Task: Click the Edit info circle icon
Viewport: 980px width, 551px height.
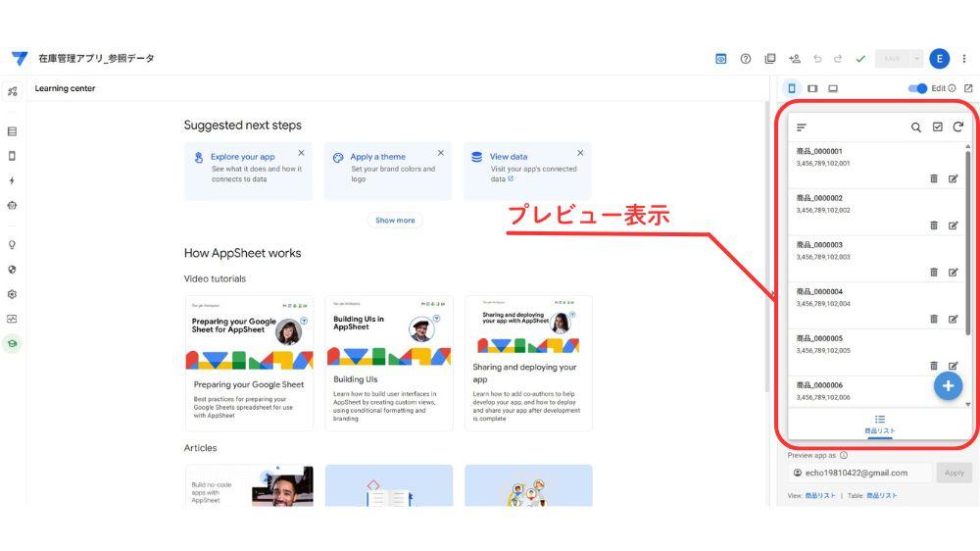Action: pyautogui.click(x=952, y=88)
